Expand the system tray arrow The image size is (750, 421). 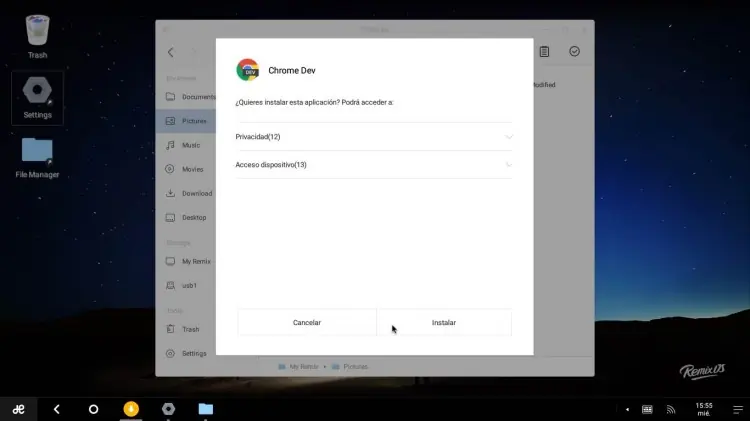(627, 410)
